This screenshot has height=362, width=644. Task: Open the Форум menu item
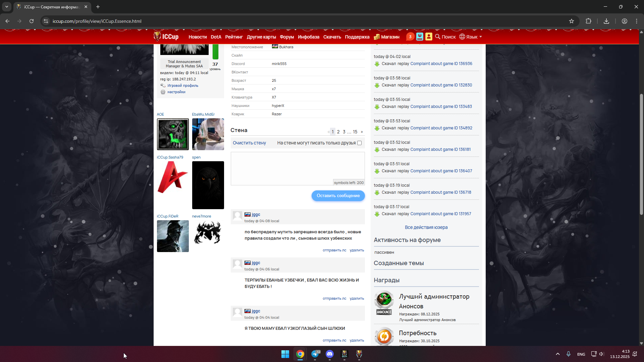(287, 37)
